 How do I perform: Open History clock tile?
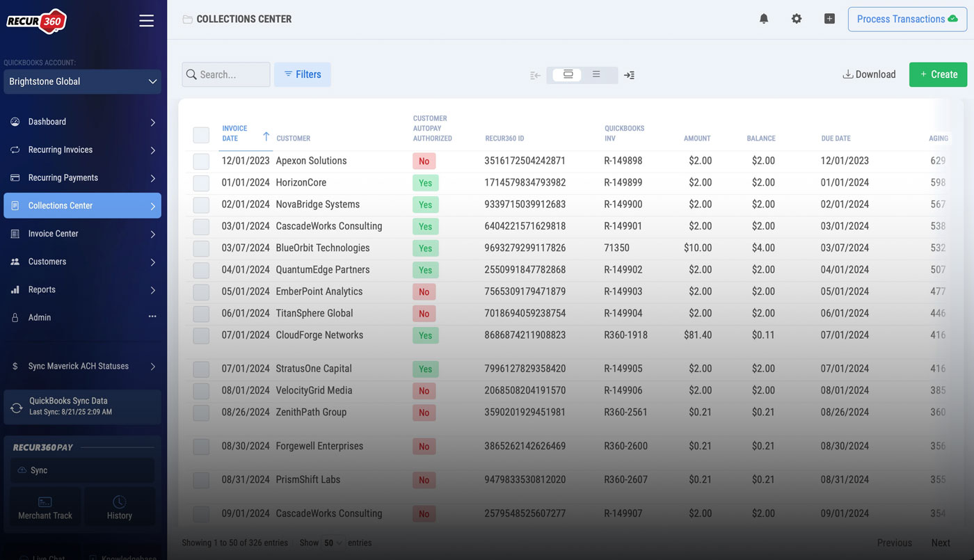[x=120, y=507]
